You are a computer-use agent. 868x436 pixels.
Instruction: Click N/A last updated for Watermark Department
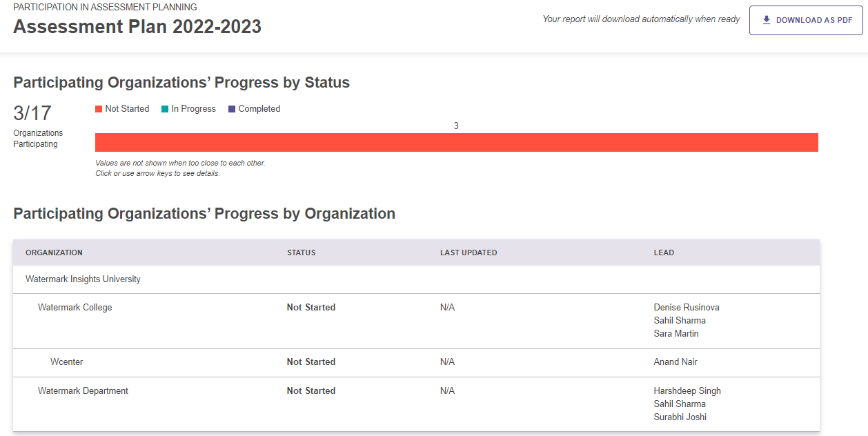coord(447,391)
